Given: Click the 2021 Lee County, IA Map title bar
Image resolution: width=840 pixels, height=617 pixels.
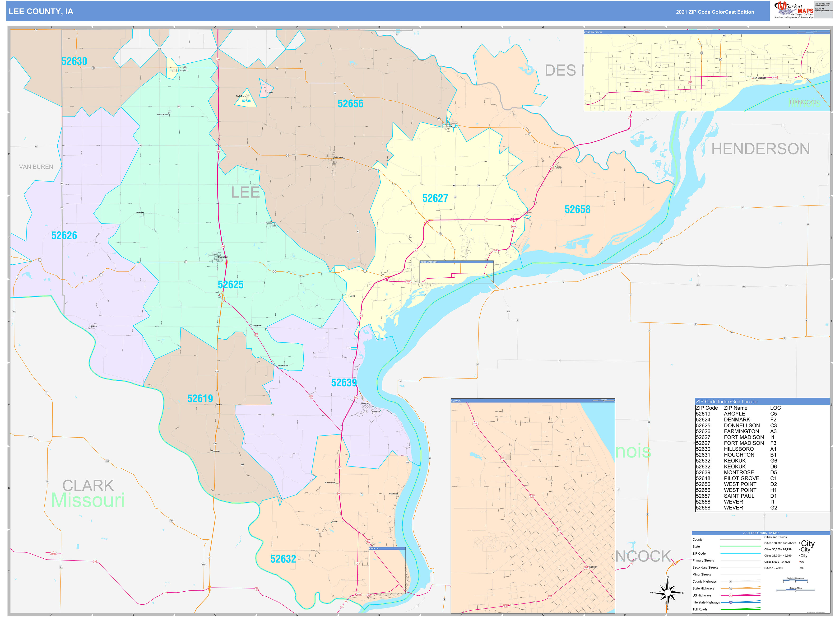Looking at the screenshot, I should pyautogui.click(x=761, y=533).
